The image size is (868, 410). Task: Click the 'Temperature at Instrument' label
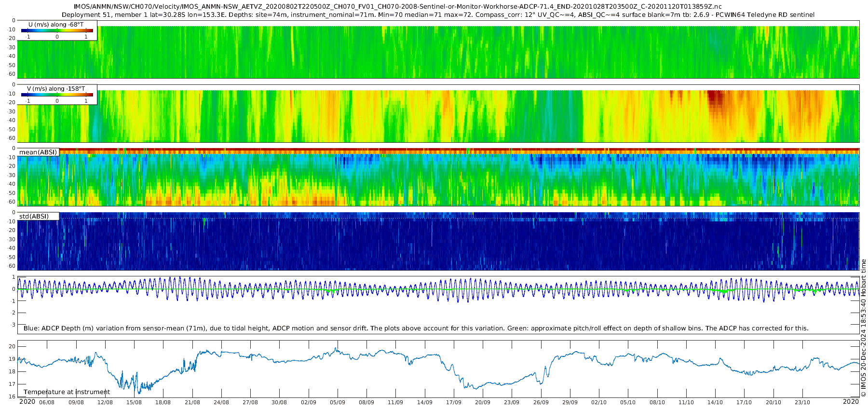point(67,392)
